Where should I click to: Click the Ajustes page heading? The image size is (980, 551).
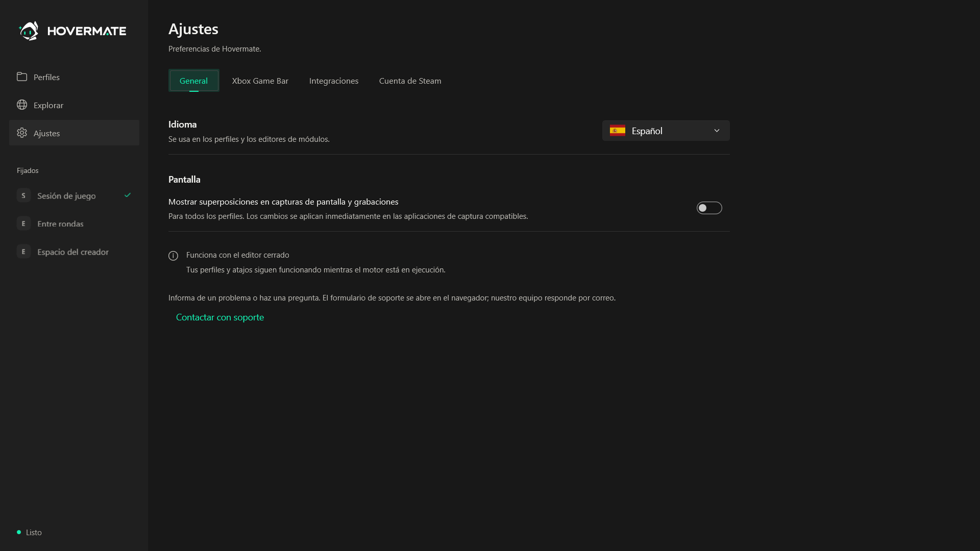193,29
